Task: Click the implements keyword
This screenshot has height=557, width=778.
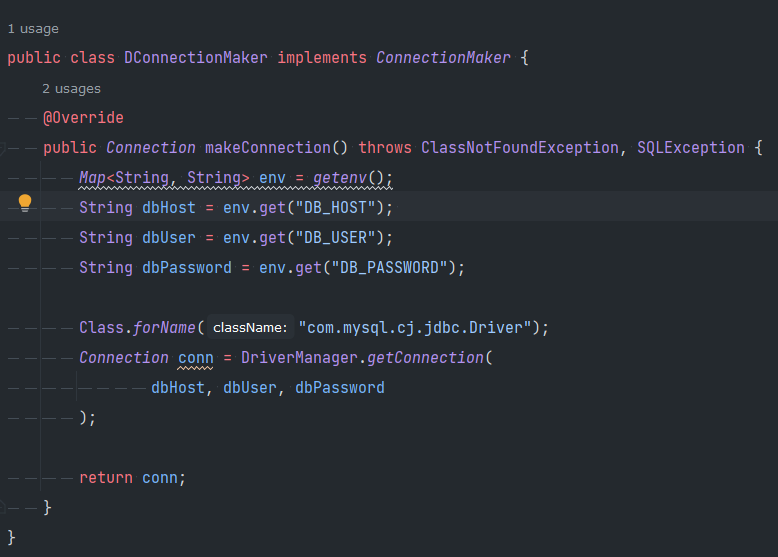Action: tap(322, 58)
